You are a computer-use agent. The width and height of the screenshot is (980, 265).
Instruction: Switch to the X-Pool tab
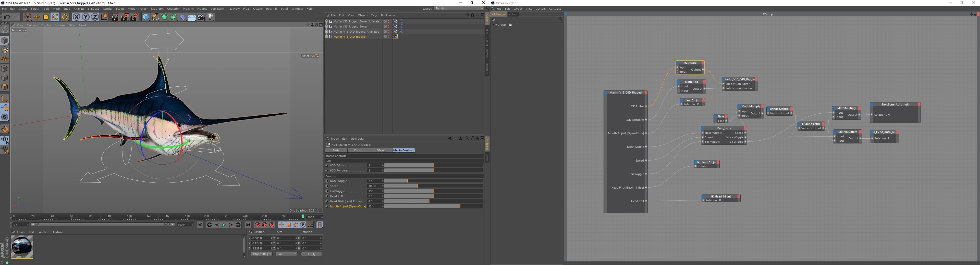513,15
